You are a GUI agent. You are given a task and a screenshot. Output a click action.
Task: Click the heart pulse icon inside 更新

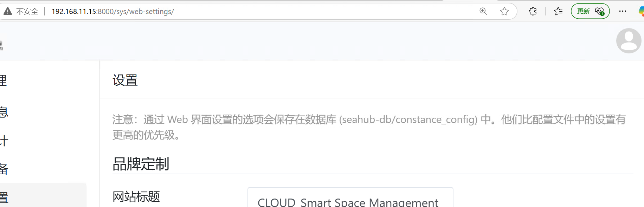(x=600, y=11)
